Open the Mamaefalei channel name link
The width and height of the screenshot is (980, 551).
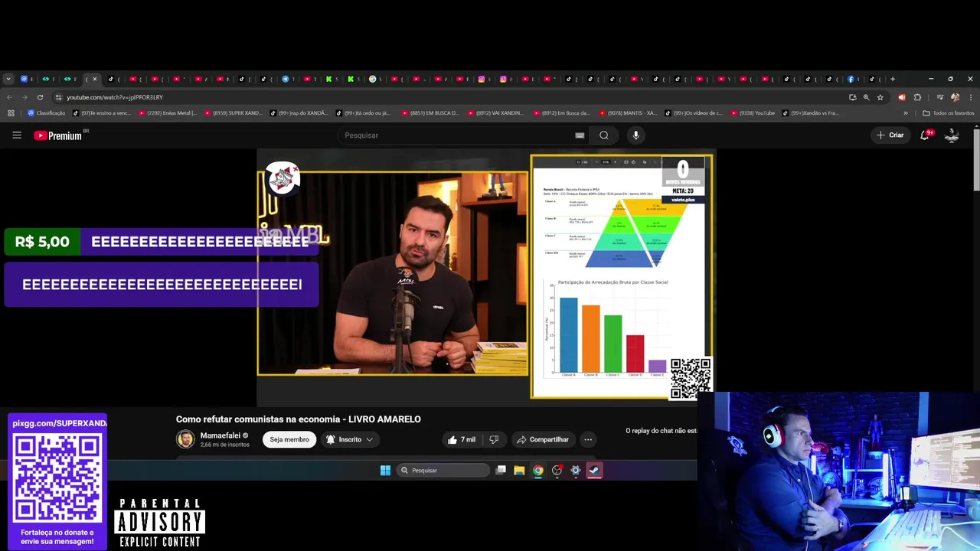pyautogui.click(x=220, y=435)
